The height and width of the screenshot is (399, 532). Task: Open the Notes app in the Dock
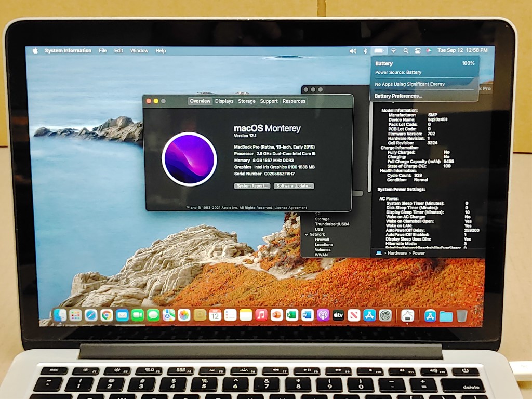[x=246, y=315]
